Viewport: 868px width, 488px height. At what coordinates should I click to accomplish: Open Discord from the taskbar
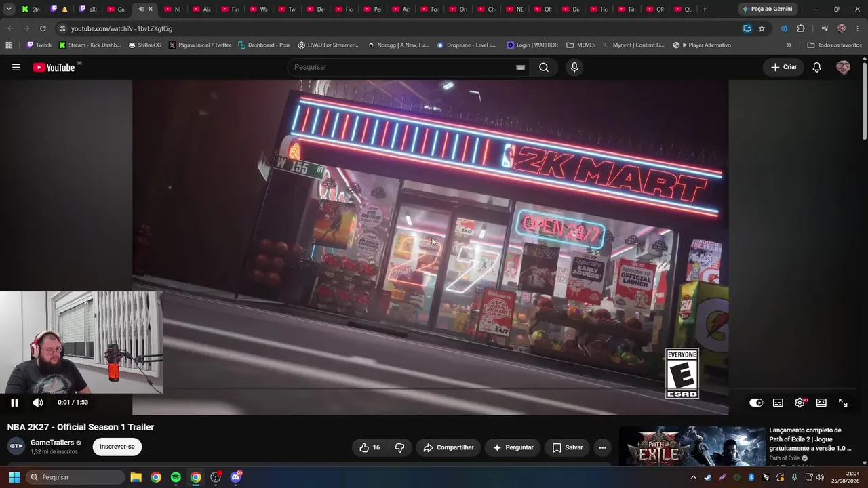click(235, 477)
